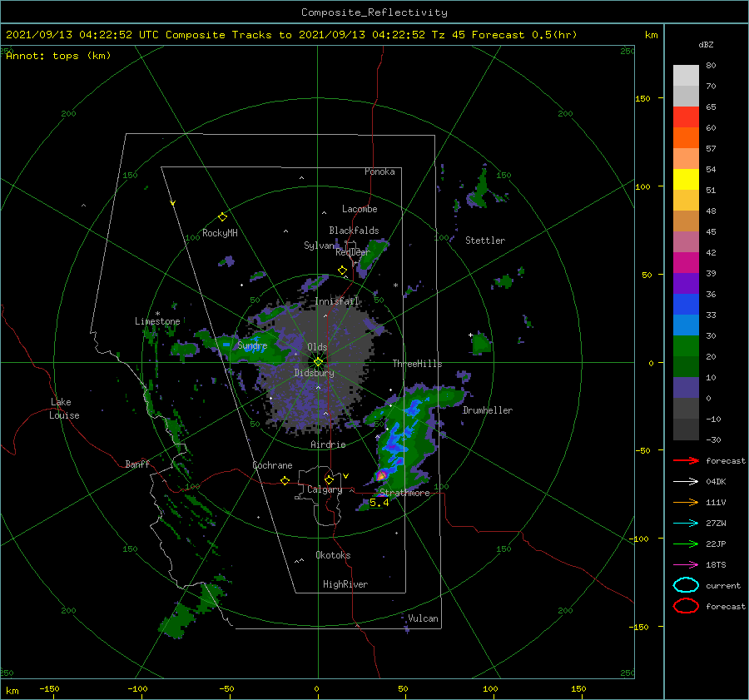The width and height of the screenshot is (749, 700).
Task: Pick the green 22JP arrow legend icon
Action: (686, 544)
